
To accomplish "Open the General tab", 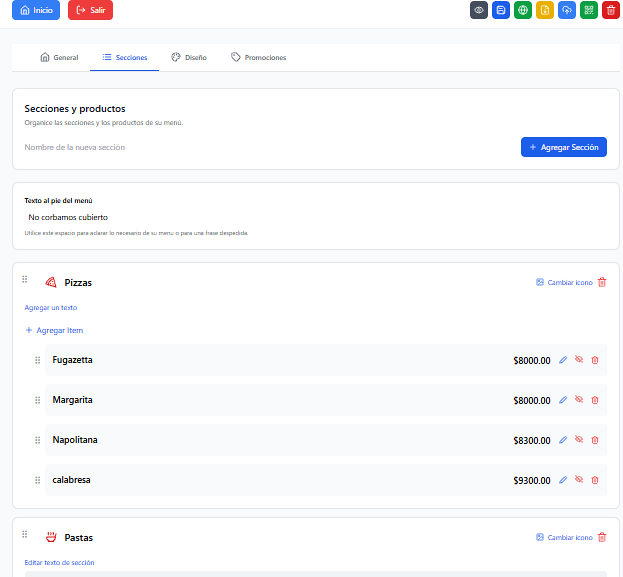I will (59, 58).
